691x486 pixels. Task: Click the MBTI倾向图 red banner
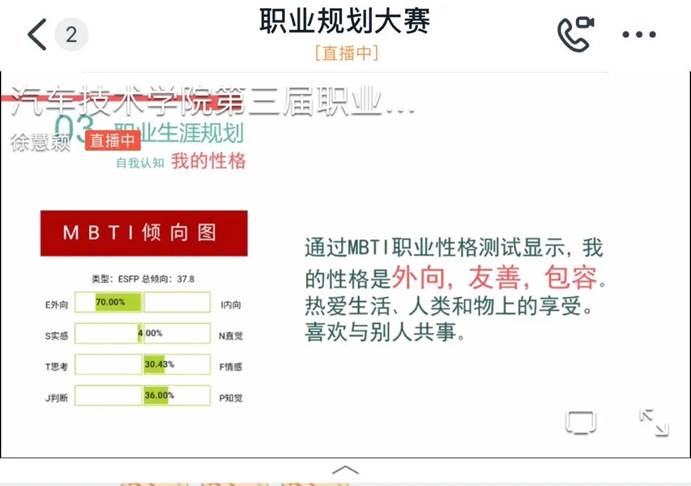click(144, 233)
